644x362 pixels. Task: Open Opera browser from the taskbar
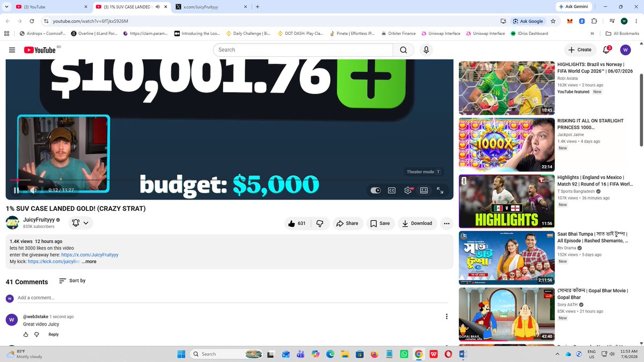click(x=448, y=354)
